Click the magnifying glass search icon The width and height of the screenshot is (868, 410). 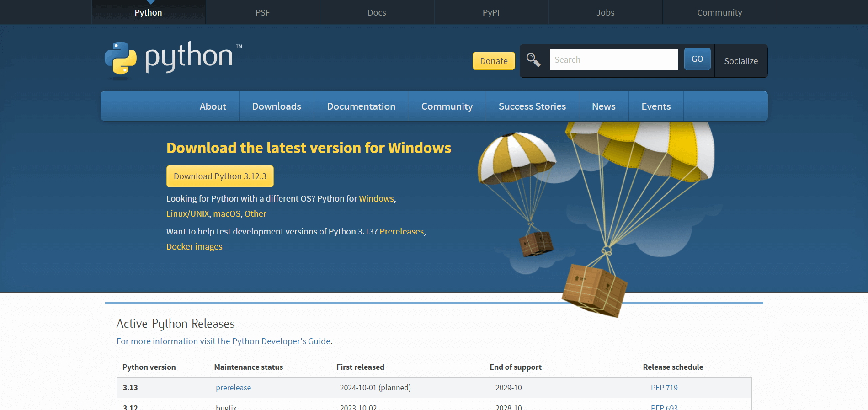[x=533, y=60]
